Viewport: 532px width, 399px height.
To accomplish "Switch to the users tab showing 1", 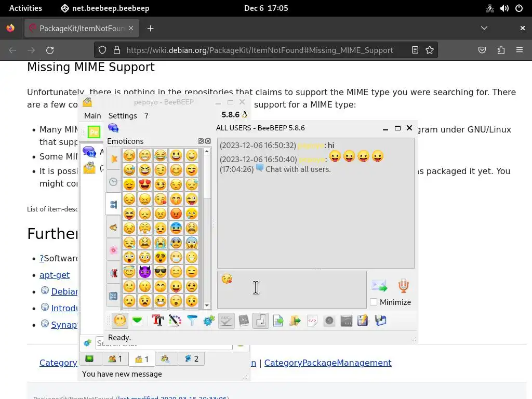I will 115,358.
